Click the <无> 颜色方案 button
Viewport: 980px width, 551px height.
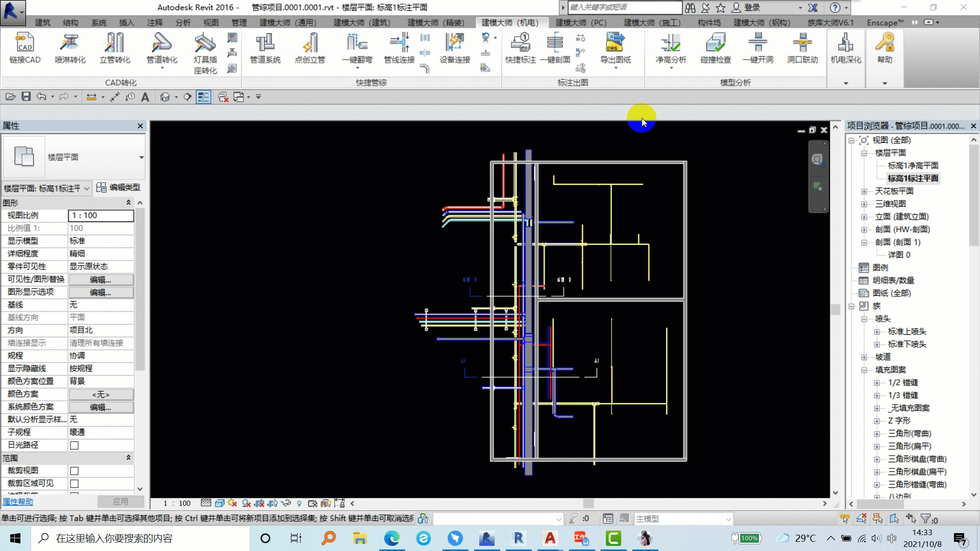[101, 394]
